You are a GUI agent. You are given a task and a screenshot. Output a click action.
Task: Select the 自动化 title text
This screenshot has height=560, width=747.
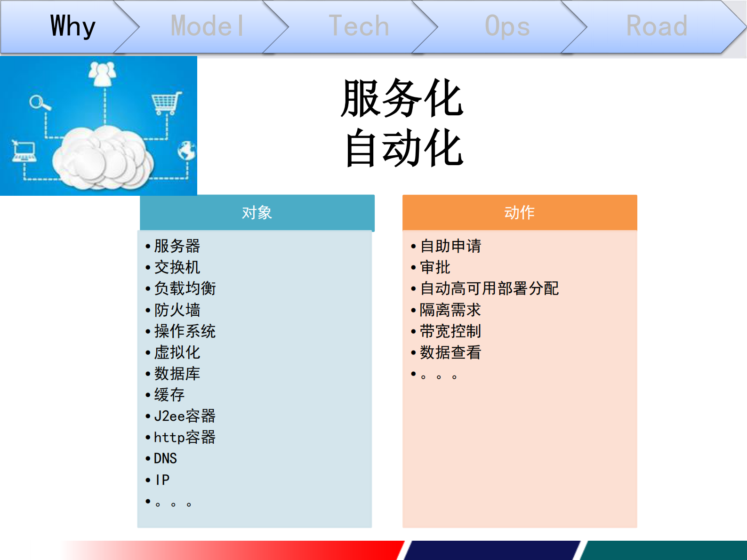click(404, 148)
